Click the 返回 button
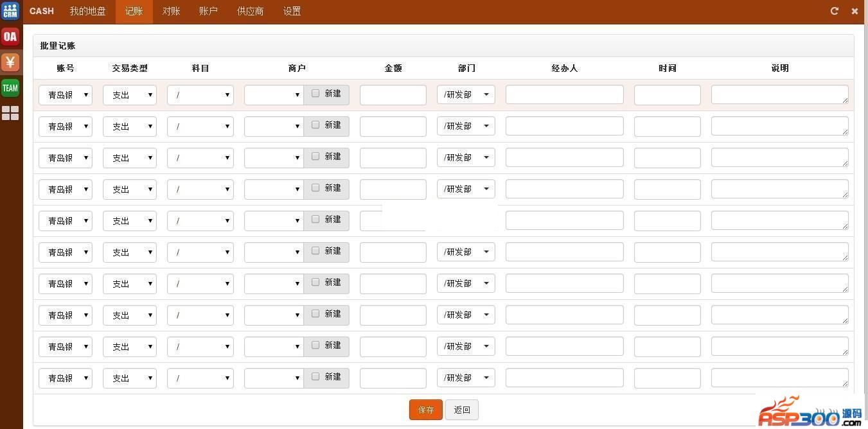Screen dimensions: 868x429 tap(462, 410)
